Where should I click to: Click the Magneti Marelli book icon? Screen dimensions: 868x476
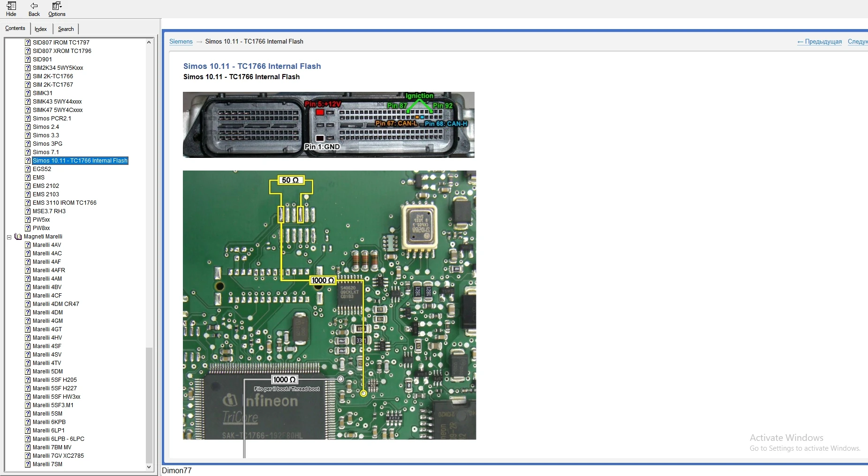[x=18, y=237]
